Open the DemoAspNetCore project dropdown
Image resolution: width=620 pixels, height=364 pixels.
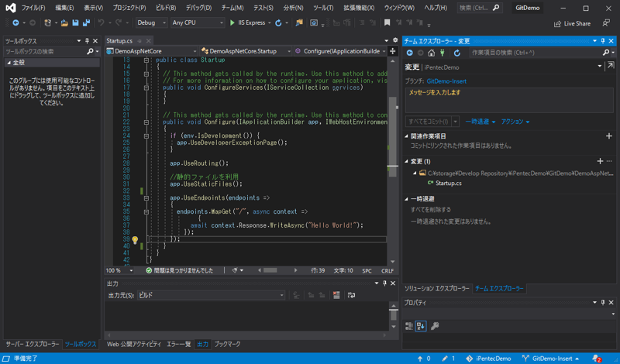pyautogui.click(x=151, y=51)
